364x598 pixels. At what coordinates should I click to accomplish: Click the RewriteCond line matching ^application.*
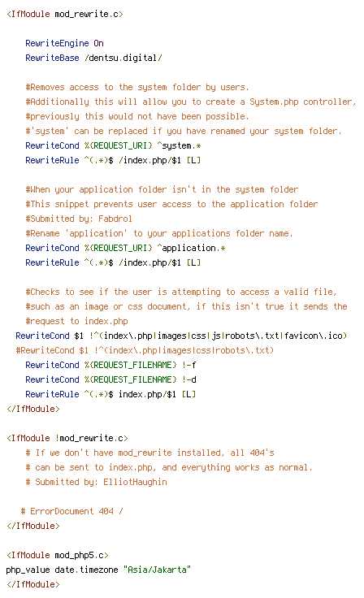click(x=125, y=248)
